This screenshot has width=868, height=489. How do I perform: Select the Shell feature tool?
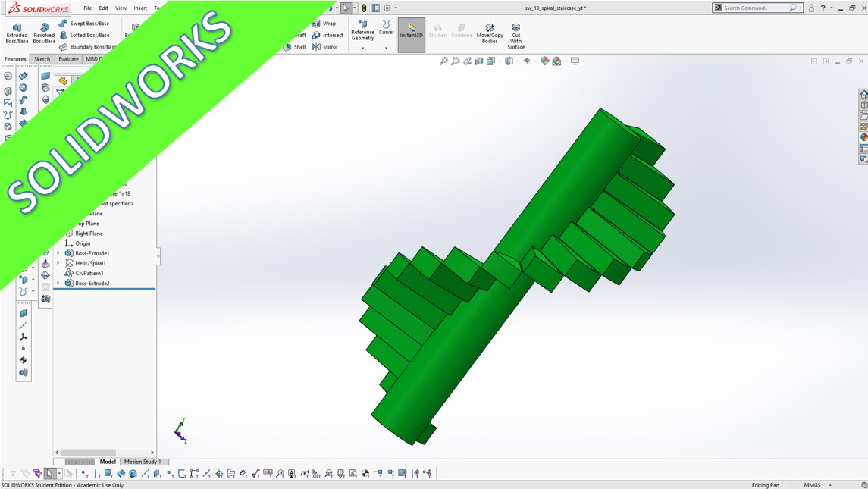[294, 47]
